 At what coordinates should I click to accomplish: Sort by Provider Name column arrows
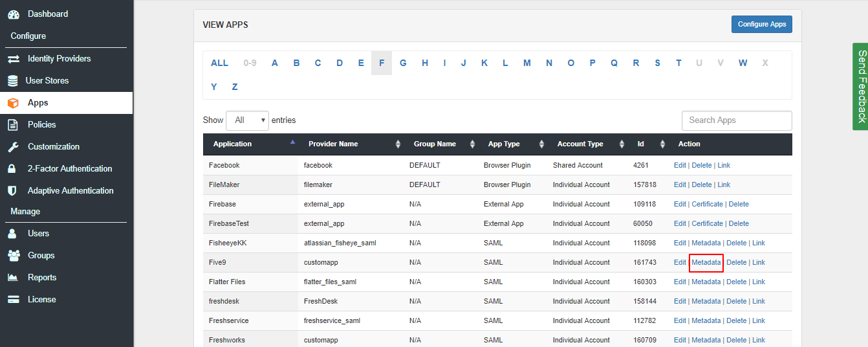(398, 144)
